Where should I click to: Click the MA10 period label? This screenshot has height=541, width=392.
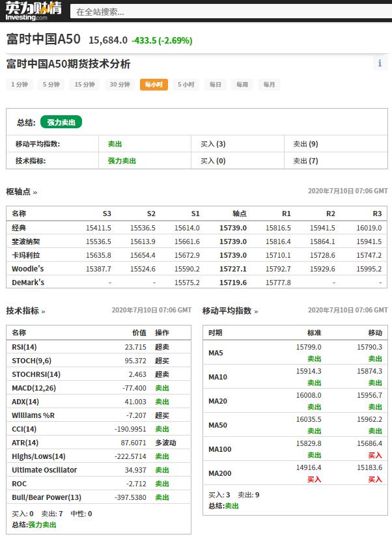(217, 377)
